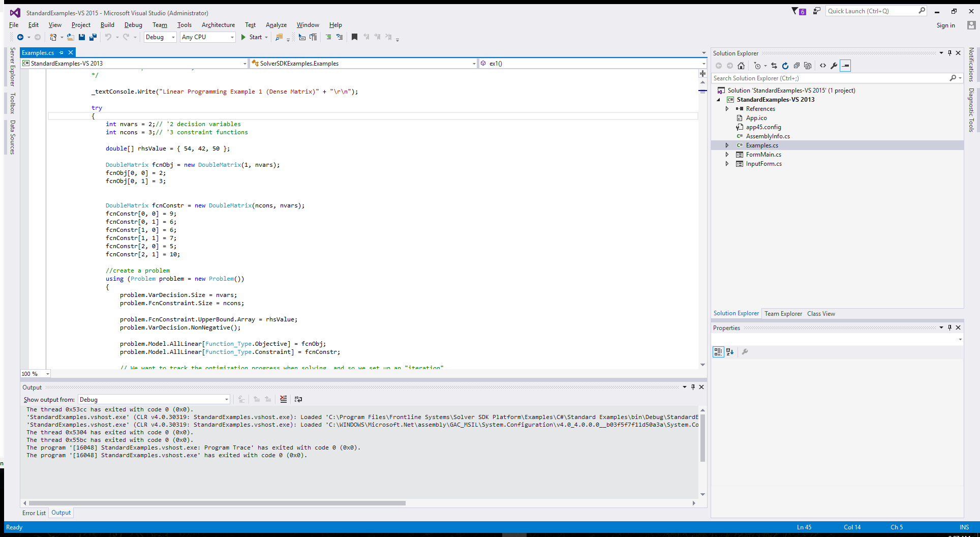Click the Solution Explorer Home icon
The height and width of the screenshot is (537, 980).
[x=741, y=66]
